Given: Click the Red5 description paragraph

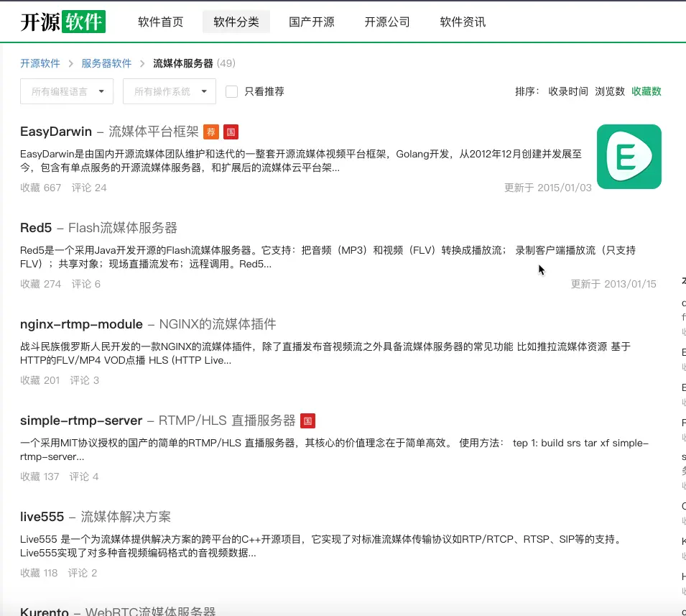Looking at the screenshot, I should point(328,257).
